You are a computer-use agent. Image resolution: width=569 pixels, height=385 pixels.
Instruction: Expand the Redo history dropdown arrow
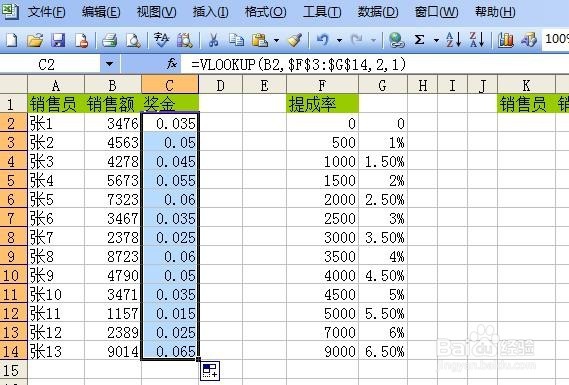373,40
